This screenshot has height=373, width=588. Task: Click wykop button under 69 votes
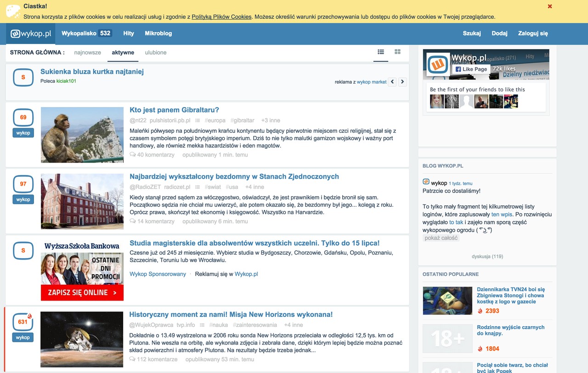coord(23,133)
